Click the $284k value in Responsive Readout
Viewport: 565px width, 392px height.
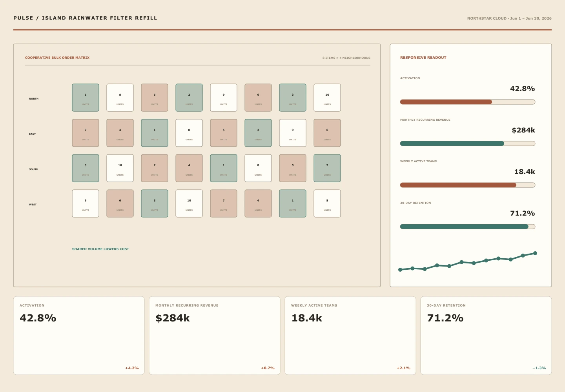point(523,130)
